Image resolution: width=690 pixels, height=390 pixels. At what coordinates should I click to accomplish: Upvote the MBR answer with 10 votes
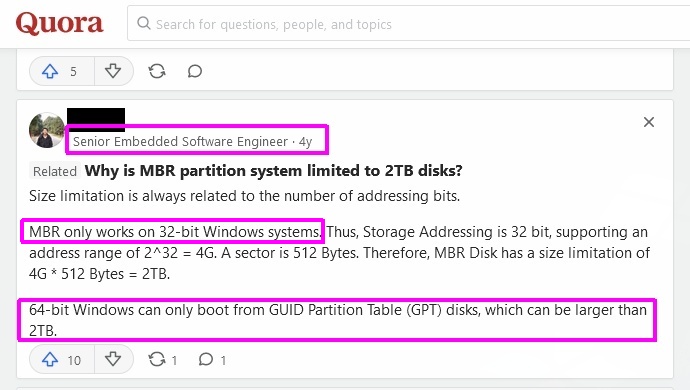[62, 360]
